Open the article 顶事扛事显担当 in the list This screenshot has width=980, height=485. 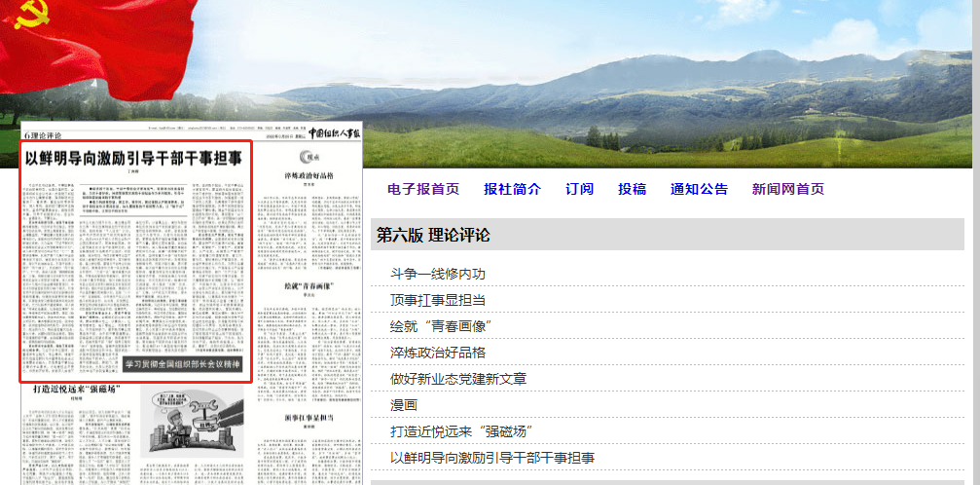pyautogui.click(x=438, y=300)
